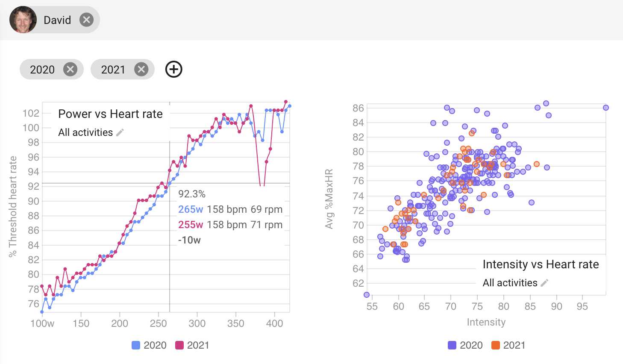The image size is (623, 364).
Task: Click orange 2021 legend color square, intensity chart
Action: tap(496, 345)
